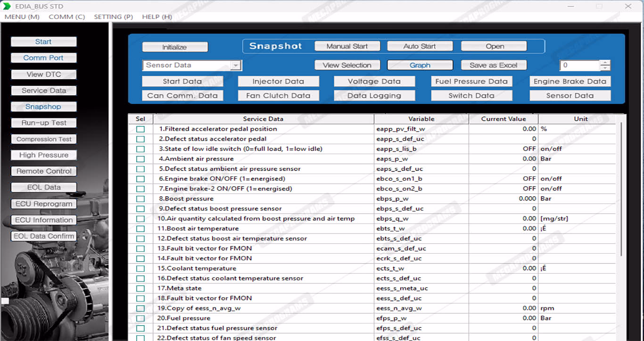The height and width of the screenshot is (341, 644).
Task: Open the COMM (C) menu
Action: click(x=66, y=17)
